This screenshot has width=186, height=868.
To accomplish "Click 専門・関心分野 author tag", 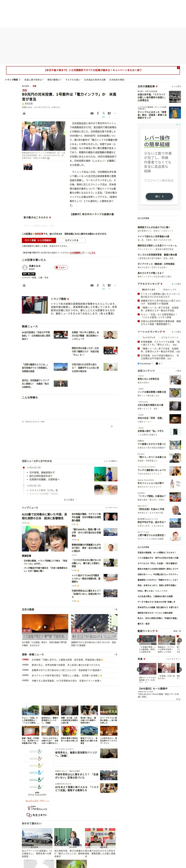I will (29, 274).
